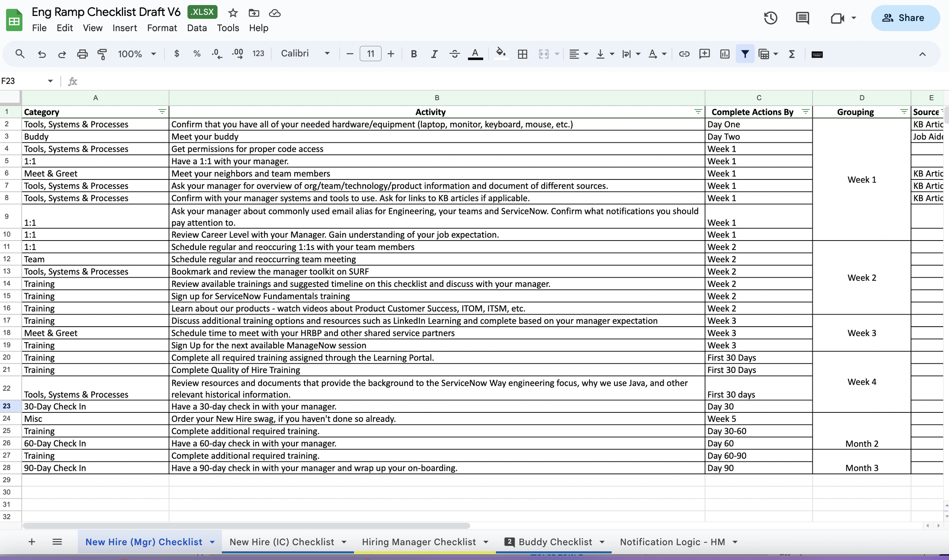The image size is (949, 560).
Task: Star this spreadsheet document
Action: point(233,13)
